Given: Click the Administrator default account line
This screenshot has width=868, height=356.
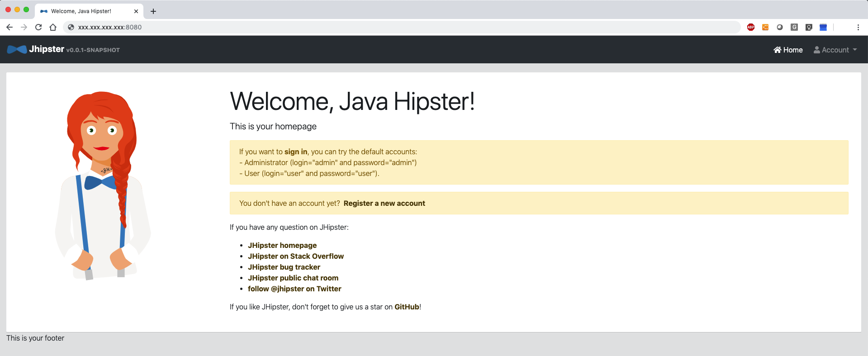Looking at the screenshot, I should tap(328, 163).
